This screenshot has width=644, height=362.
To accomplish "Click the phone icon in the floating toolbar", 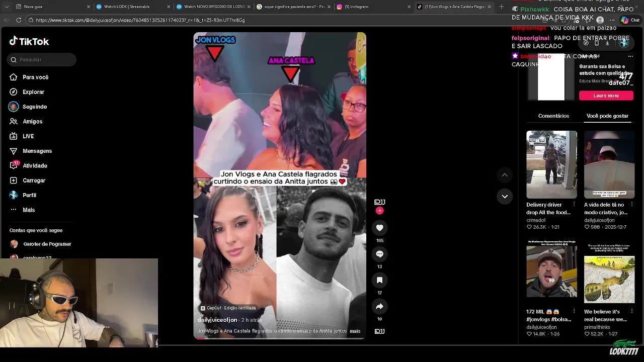I will (x=597, y=43).
